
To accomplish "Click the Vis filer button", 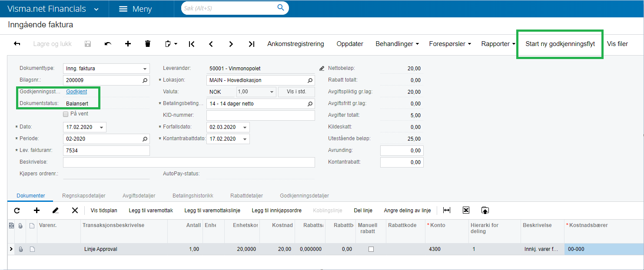I will (x=617, y=44).
